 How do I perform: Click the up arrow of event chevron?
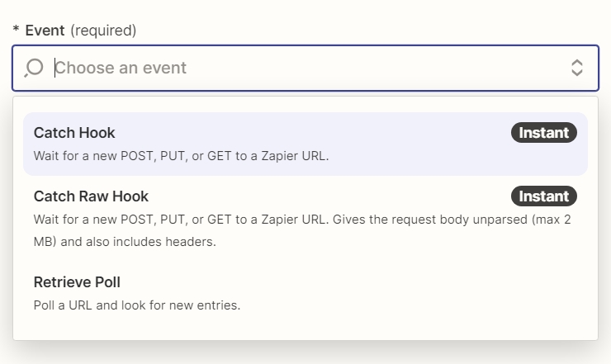click(576, 63)
